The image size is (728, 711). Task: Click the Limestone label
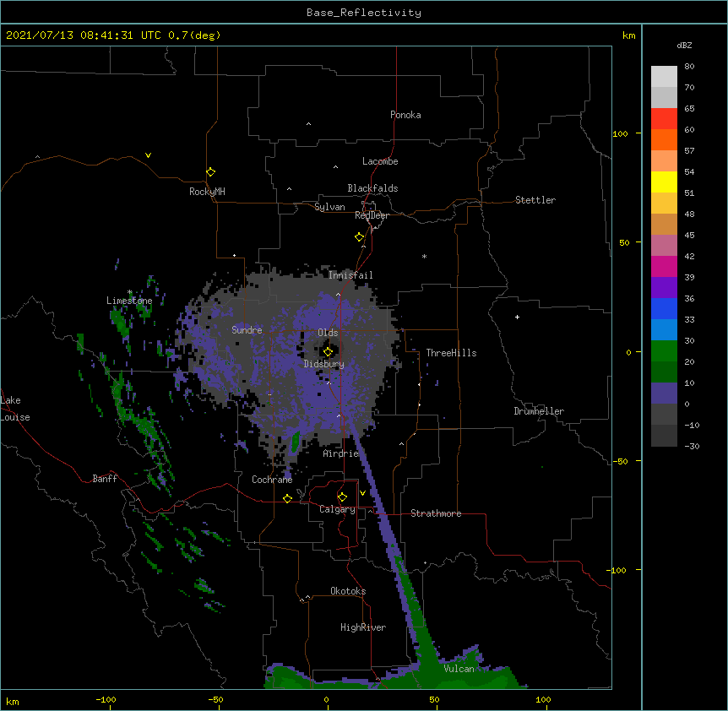coord(129,301)
